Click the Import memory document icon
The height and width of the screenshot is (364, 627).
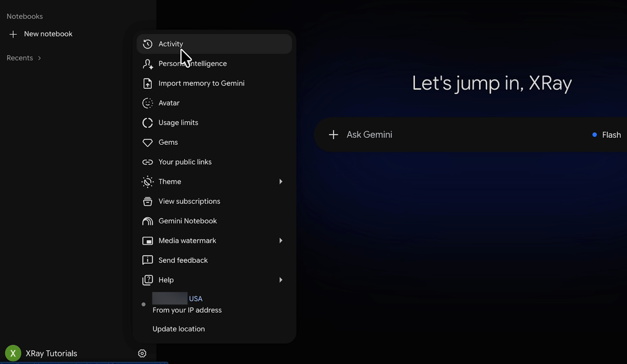point(148,83)
